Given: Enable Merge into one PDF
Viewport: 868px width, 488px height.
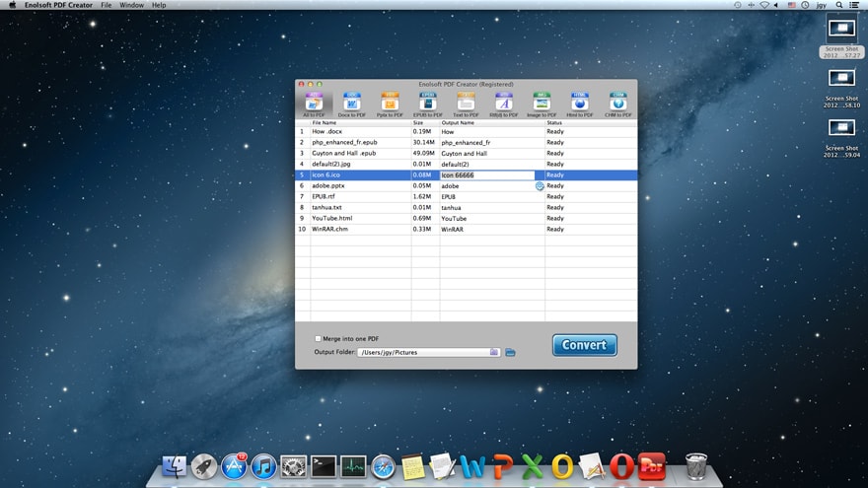Looking at the screenshot, I should 318,338.
